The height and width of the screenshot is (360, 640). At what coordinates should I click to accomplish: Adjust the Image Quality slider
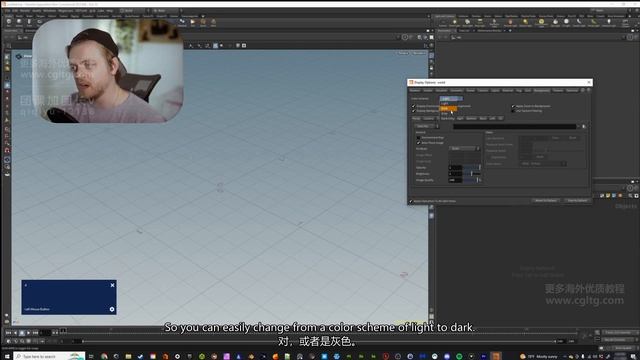pyautogui.click(x=471, y=180)
